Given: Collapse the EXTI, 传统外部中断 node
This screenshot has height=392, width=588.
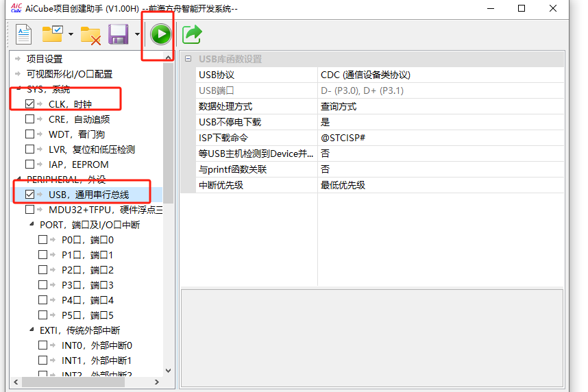Looking at the screenshot, I should 32,330.
